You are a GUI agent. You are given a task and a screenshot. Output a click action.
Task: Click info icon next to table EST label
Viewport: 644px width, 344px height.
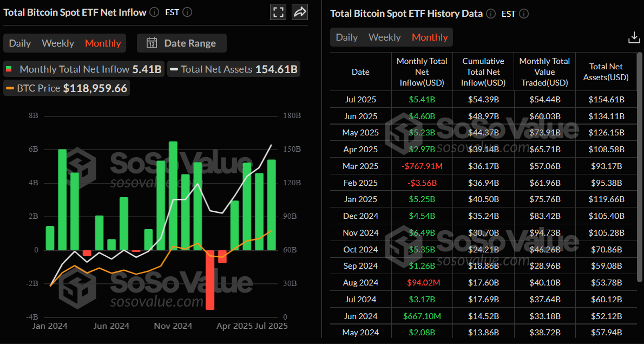[524, 14]
